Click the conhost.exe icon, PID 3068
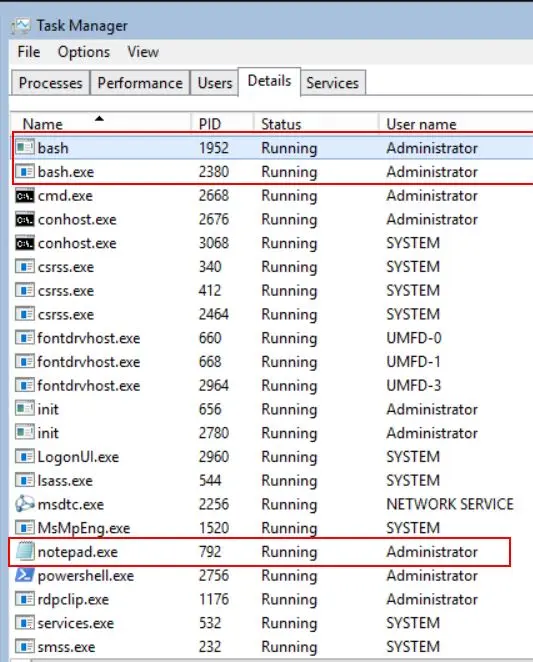Image resolution: width=533 pixels, height=662 pixels. (x=25, y=243)
